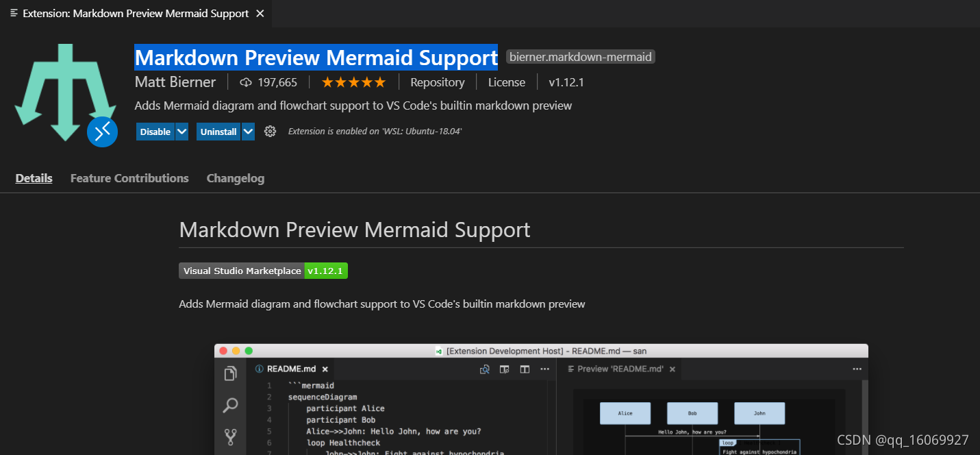
Task: Open the extension manage gear menu
Action: pos(270,132)
